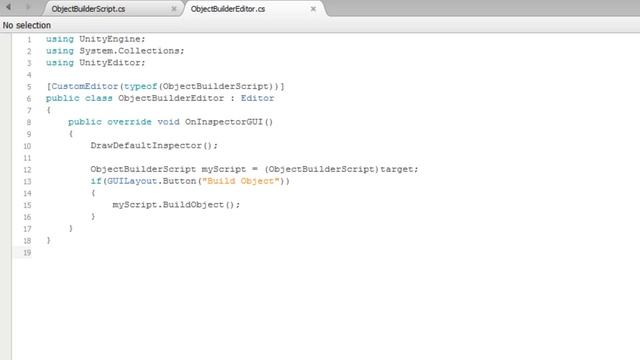This screenshot has width=640, height=360.
Task: Click "myScript" variable on line 12
Action: coord(224,169)
